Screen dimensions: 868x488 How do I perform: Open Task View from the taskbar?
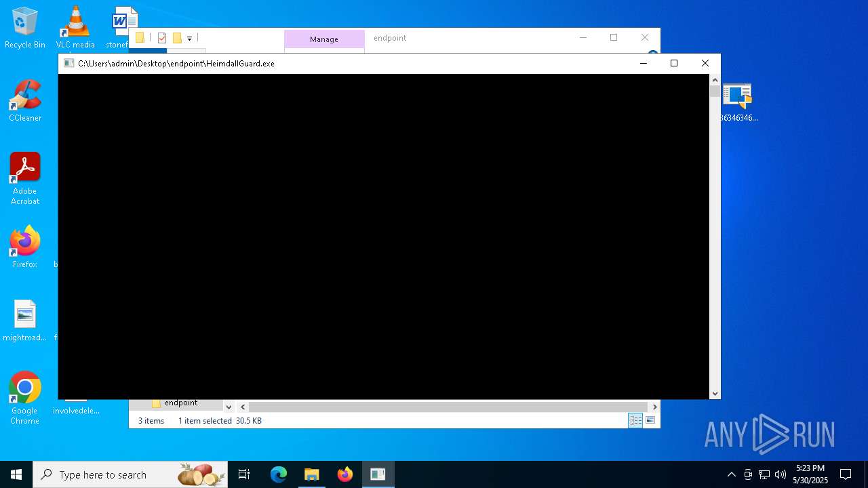pyautogui.click(x=244, y=474)
